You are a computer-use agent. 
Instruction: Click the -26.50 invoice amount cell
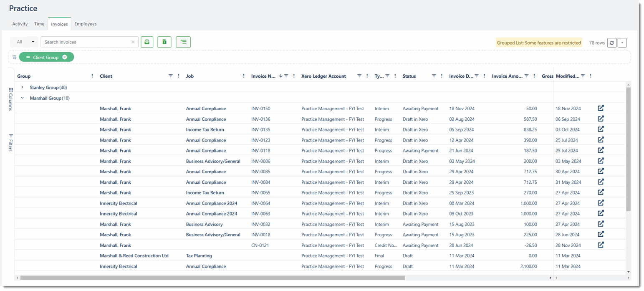530,245
